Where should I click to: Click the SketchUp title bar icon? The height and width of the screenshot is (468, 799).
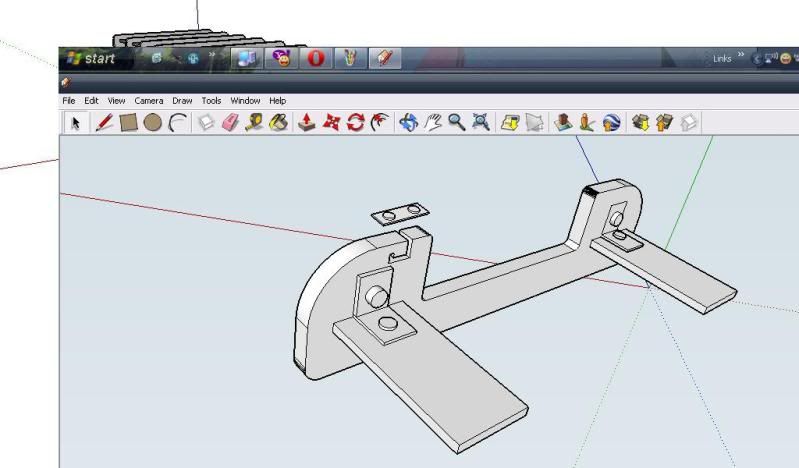point(65,82)
